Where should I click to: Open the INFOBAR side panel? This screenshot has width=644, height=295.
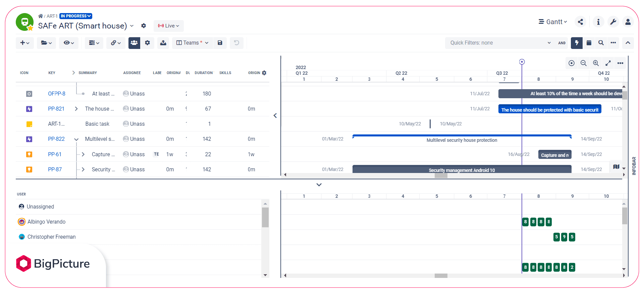coord(634,166)
